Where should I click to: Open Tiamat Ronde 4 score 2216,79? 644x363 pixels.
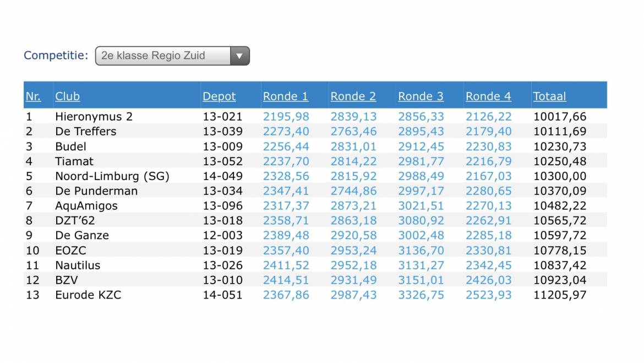point(489,161)
